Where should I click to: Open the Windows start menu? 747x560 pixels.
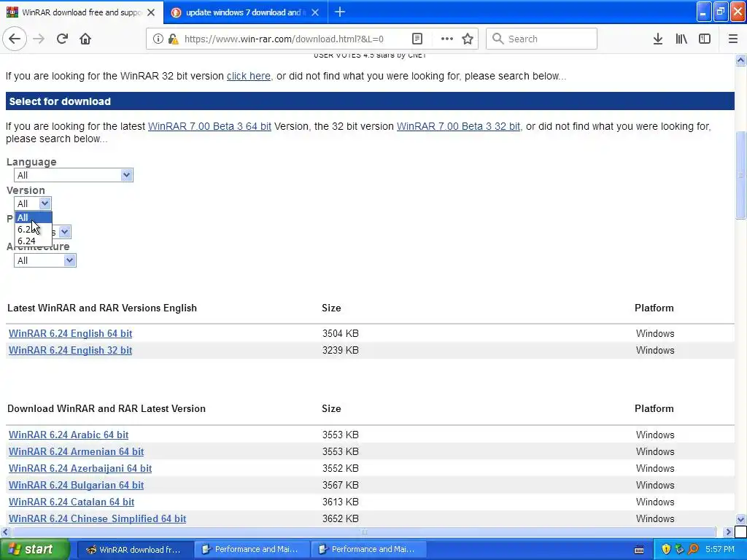(35, 549)
